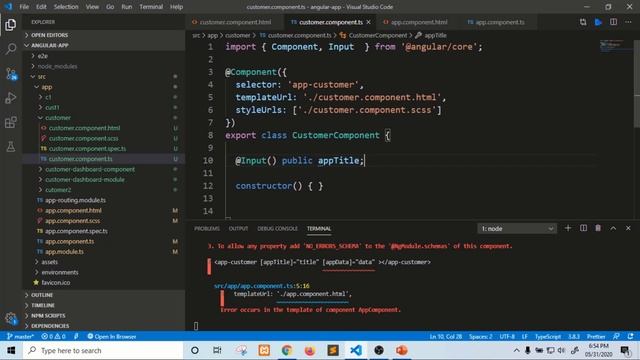This screenshot has width=640, height=360.
Task: Switch to app.component.ts editor tab
Action: point(500,22)
